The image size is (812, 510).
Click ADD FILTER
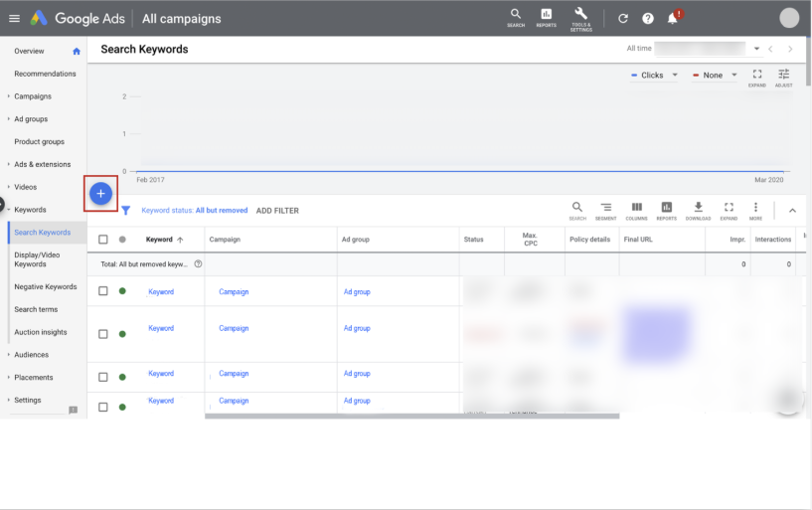pyautogui.click(x=277, y=211)
